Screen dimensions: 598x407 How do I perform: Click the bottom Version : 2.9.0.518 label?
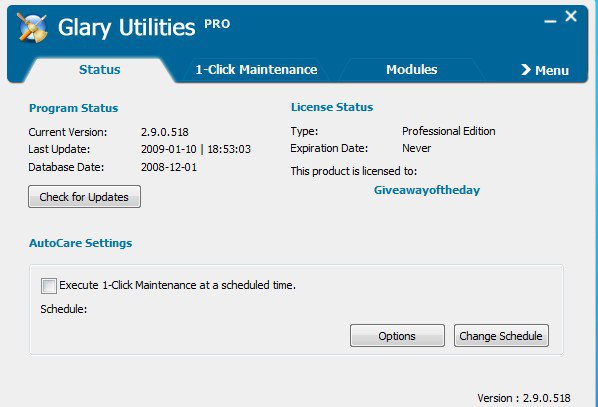pos(524,398)
